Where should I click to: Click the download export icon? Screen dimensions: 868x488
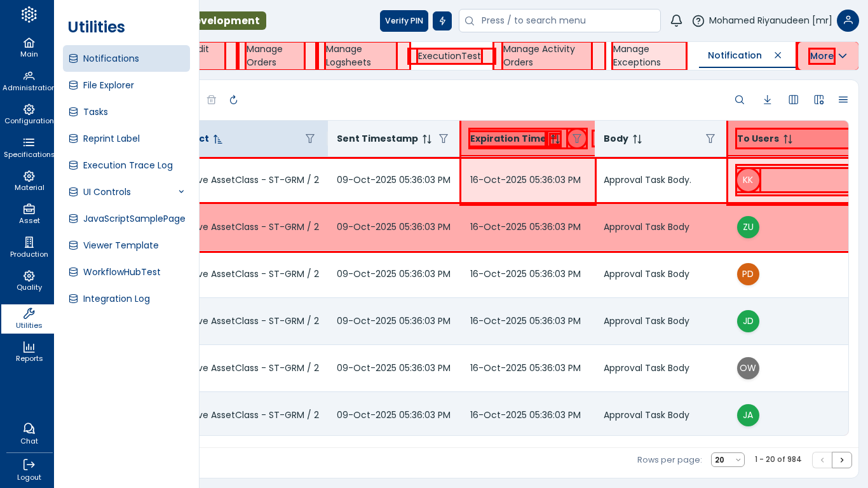(x=767, y=100)
